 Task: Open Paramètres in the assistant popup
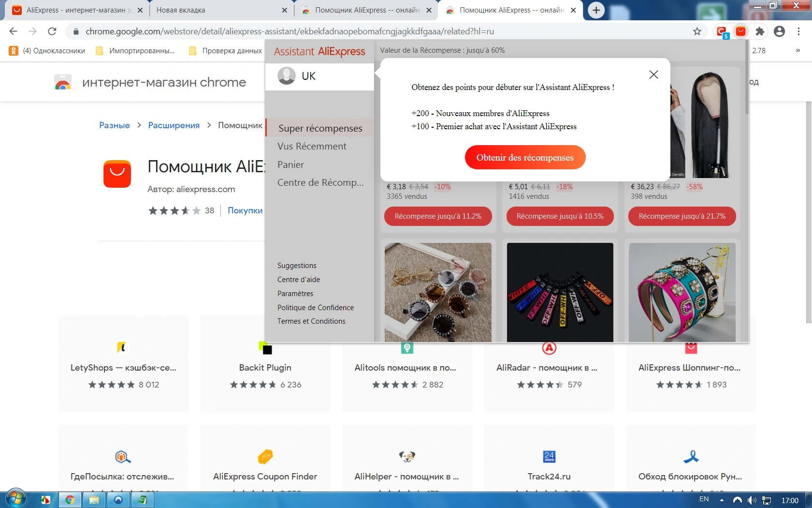295,294
